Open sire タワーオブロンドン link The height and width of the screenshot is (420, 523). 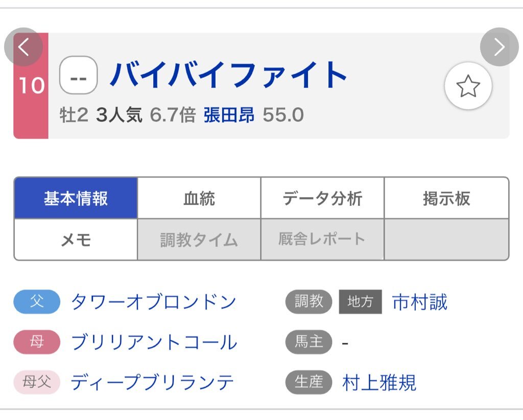pyautogui.click(x=154, y=302)
